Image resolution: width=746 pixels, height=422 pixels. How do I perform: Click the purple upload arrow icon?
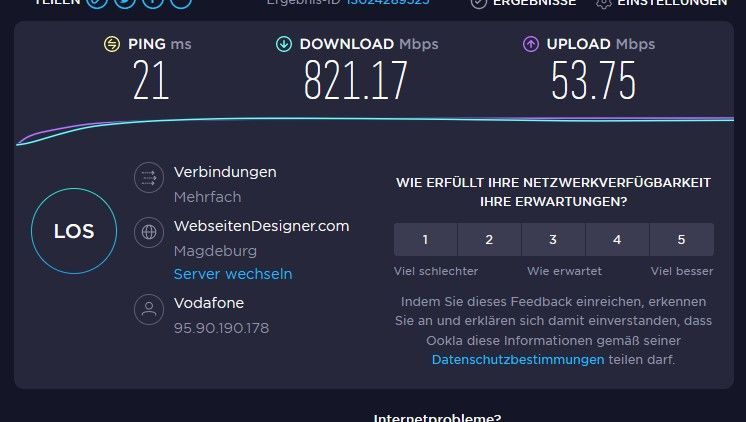(x=531, y=44)
